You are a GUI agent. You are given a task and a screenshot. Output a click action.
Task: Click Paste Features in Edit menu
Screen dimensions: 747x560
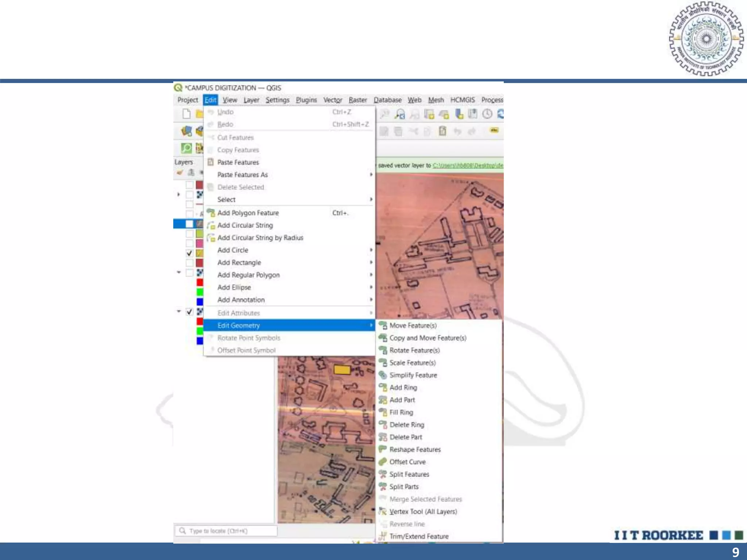[x=238, y=162]
